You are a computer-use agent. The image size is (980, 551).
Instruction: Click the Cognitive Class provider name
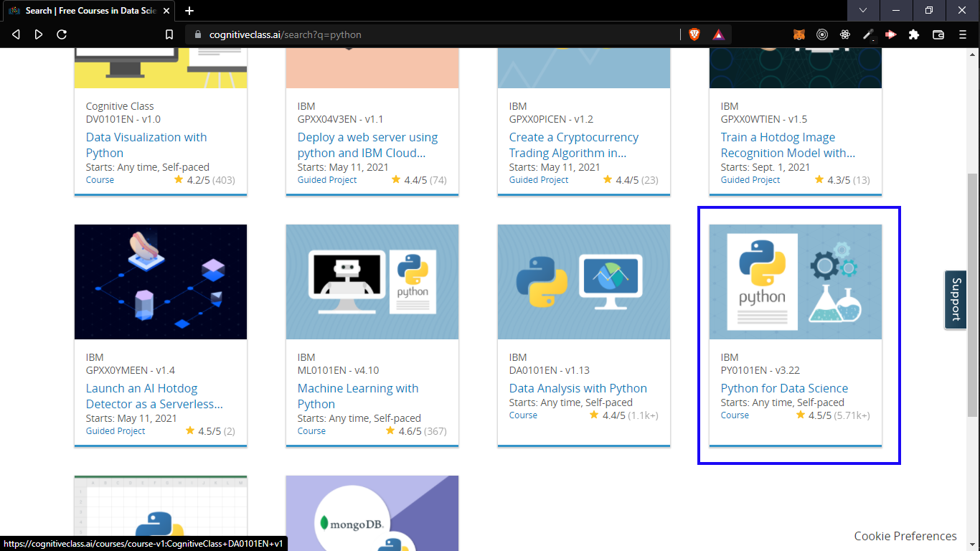(x=120, y=106)
